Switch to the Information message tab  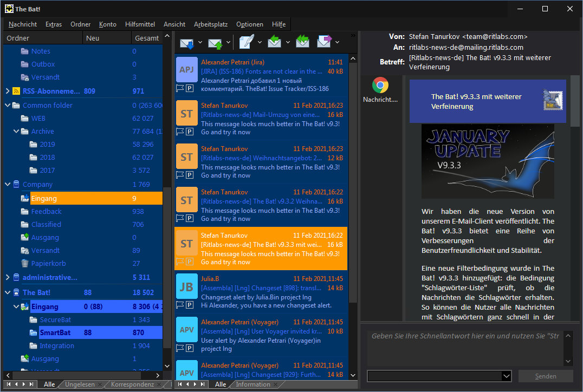(253, 384)
